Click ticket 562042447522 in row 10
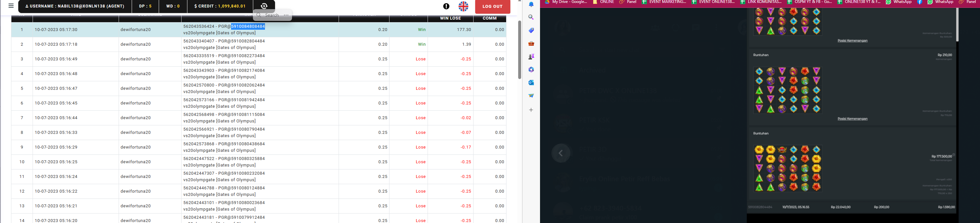980x223 pixels. tap(198, 159)
